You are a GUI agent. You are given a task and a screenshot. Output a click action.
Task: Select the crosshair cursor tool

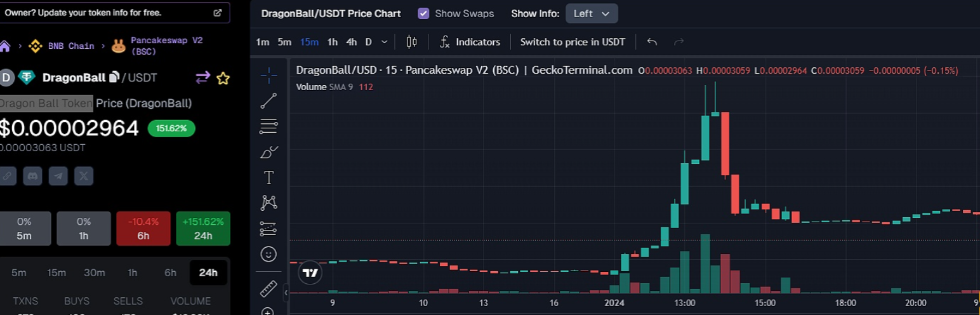(x=268, y=75)
